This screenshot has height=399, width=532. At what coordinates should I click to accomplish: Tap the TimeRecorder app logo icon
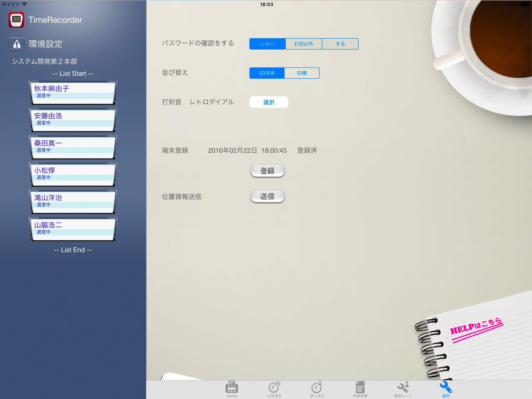click(16, 20)
